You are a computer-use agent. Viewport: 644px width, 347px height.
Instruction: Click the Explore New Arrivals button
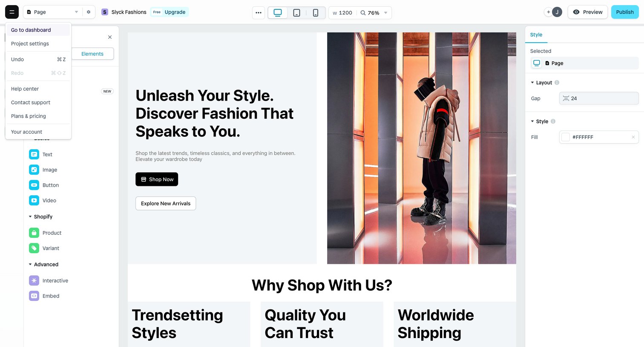click(x=166, y=203)
